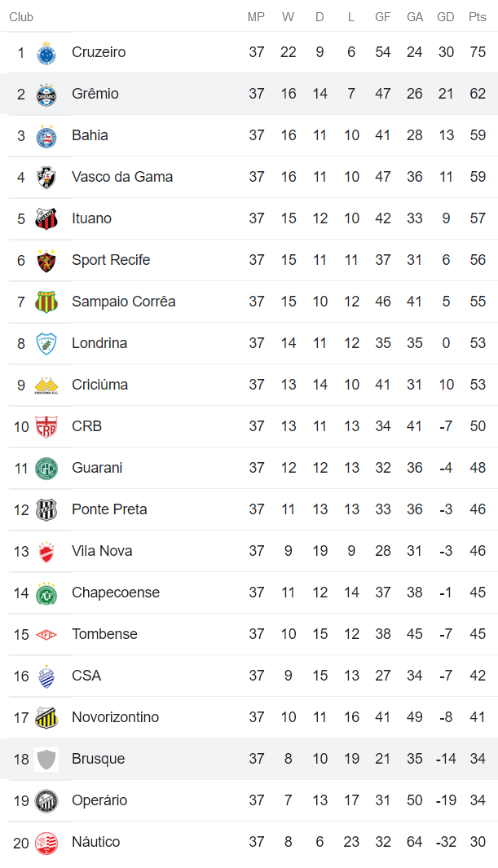This screenshot has width=498, height=868.
Task: Open the Guarani team link
Action: pyautogui.click(x=97, y=468)
